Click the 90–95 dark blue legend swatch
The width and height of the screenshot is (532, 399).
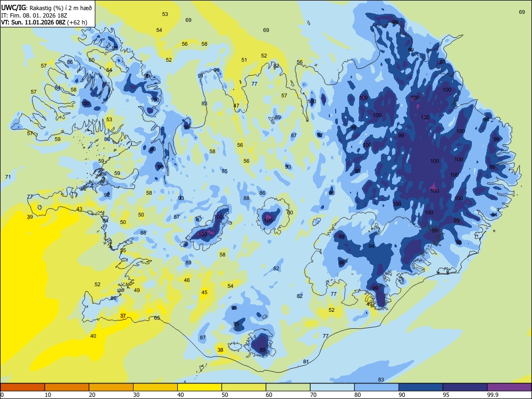(421, 387)
